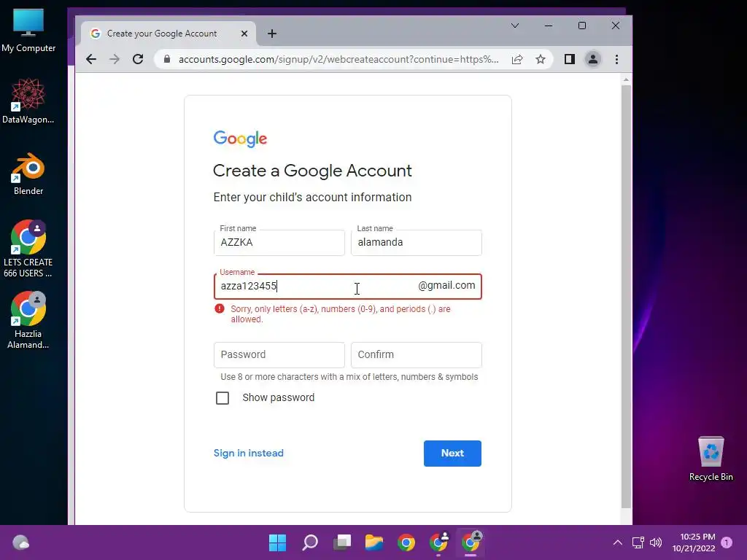The height and width of the screenshot is (560, 747).
Task: Reload the Google signup page
Action: point(138,59)
